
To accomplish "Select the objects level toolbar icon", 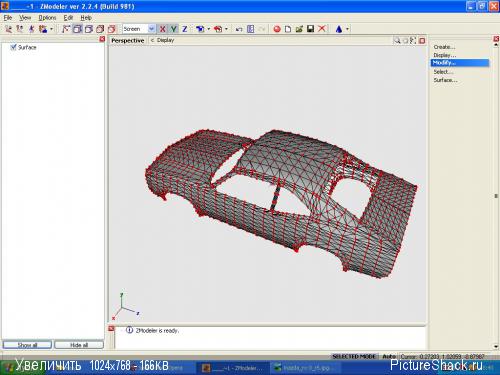I will tap(43, 29).
